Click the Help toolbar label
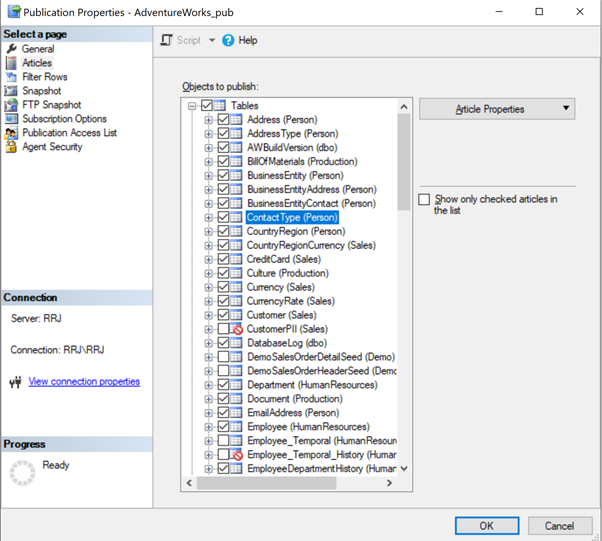 coord(248,40)
